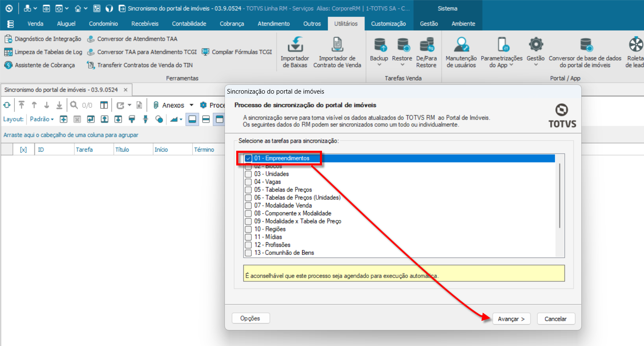The image size is (644, 346).
Task: Tick 07 - Modalidade Venda checkbox
Action: coord(248,205)
